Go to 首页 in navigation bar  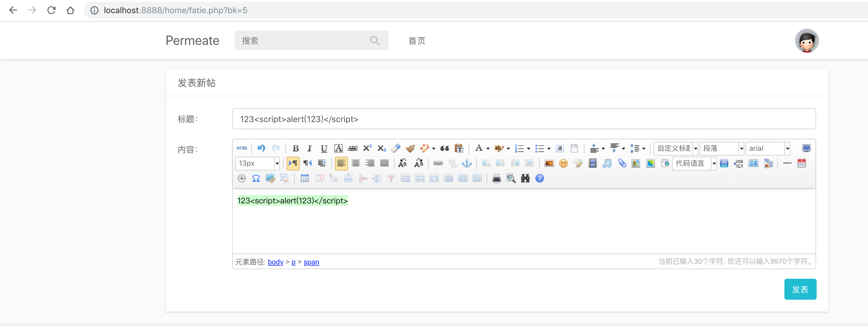(417, 41)
